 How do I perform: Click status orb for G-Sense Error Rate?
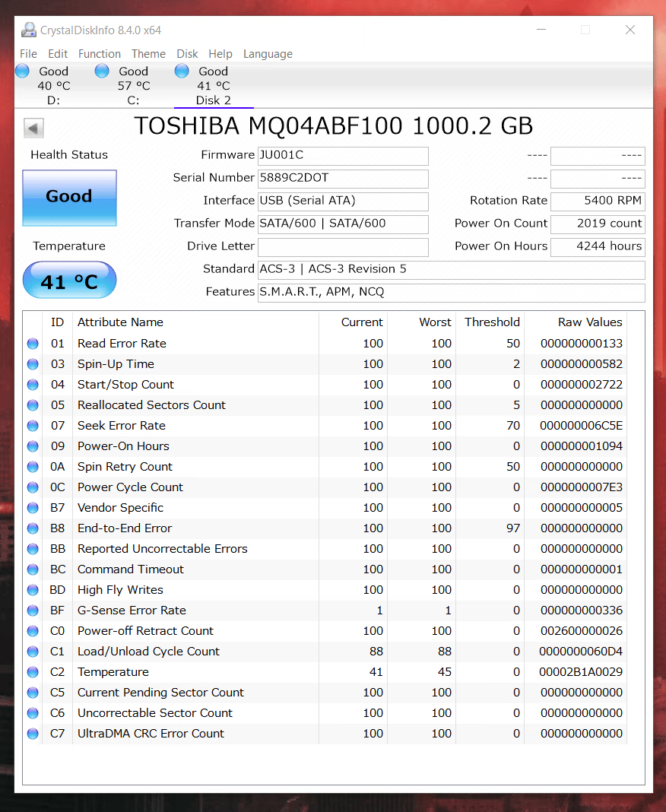coord(33,611)
